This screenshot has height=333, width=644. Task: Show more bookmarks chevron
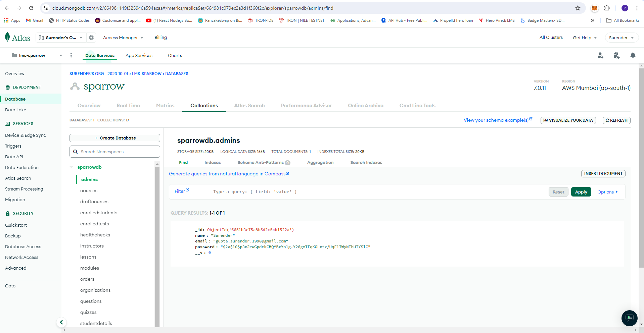[x=593, y=20]
